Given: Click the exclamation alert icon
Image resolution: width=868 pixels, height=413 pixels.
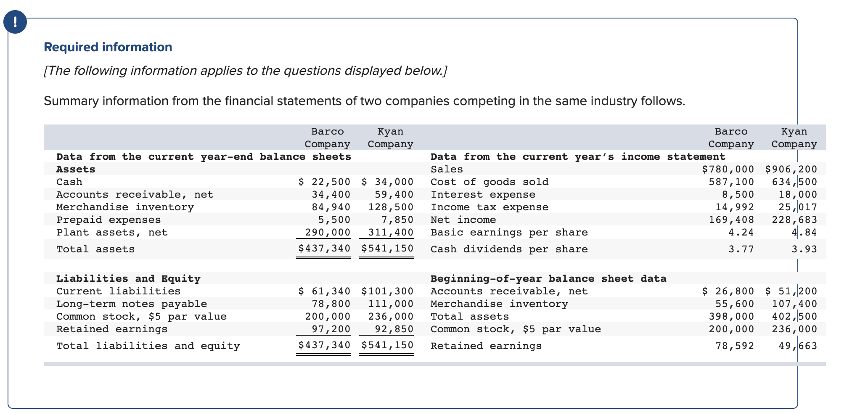Looking at the screenshot, I should click(15, 22).
